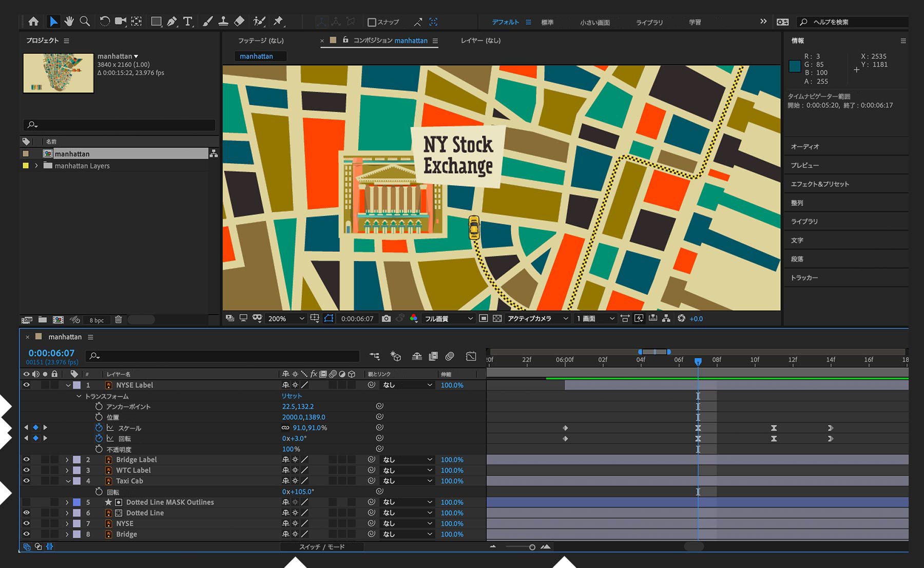The width and height of the screenshot is (924, 568).
Task: Click the Home icon in toolbar
Action: [x=33, y=22]
